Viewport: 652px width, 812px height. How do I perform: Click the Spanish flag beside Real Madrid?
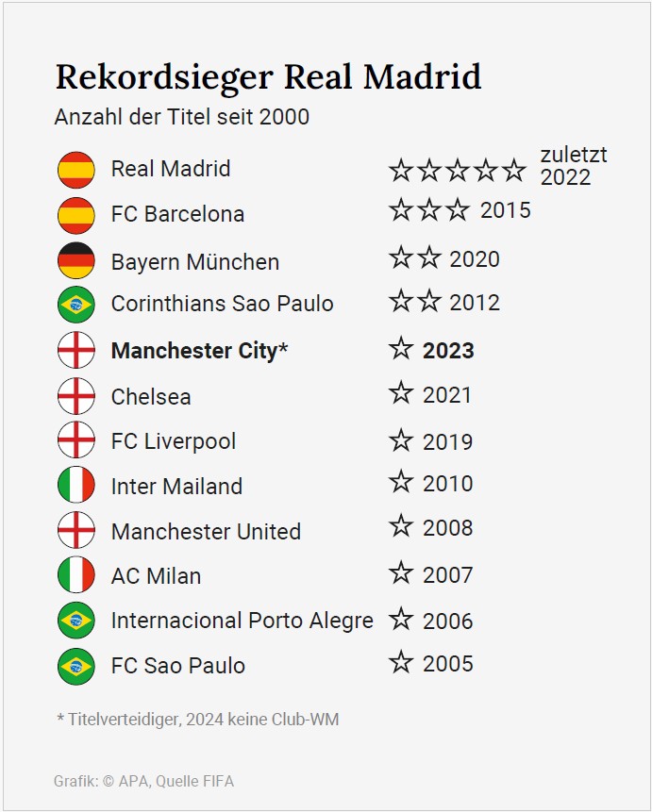click(75, 170)
